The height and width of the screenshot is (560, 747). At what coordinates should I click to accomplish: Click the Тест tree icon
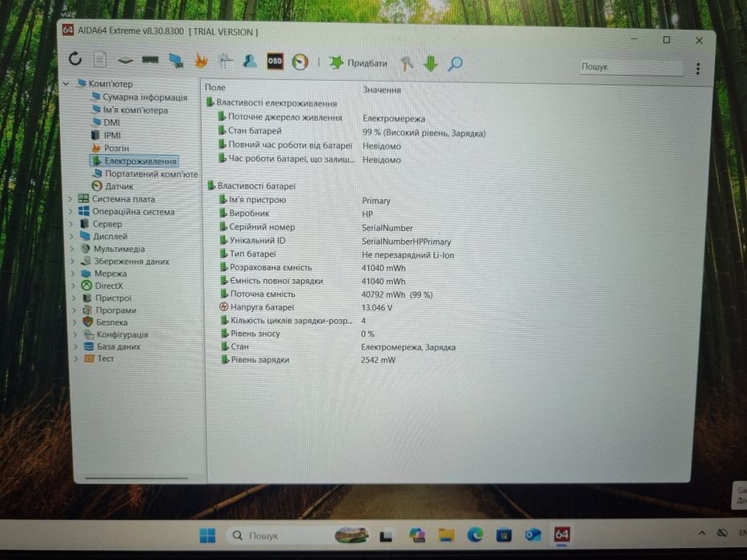89,358
